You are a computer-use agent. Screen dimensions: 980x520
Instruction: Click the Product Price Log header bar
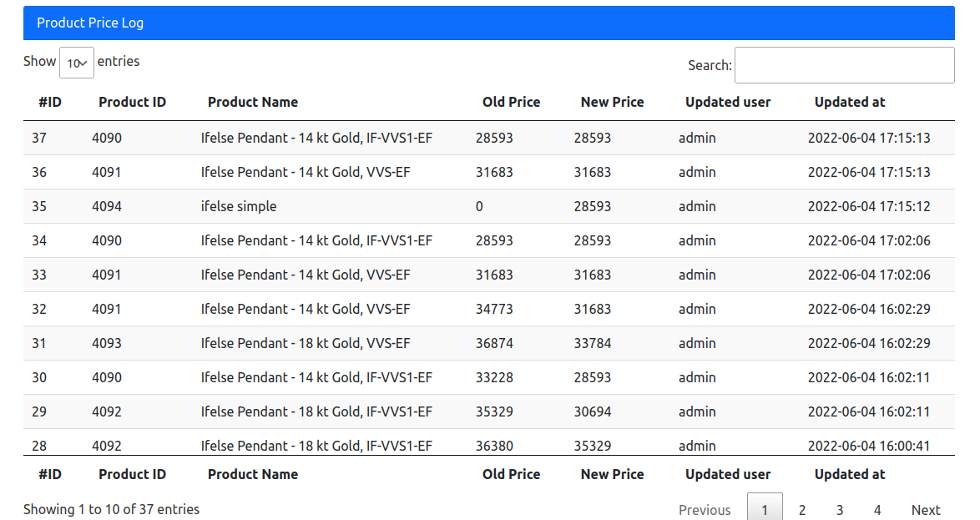coord(489,23)
